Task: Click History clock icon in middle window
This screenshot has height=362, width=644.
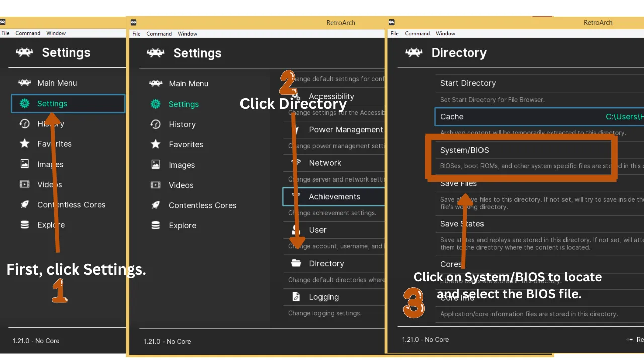Action: pyautogui.click(x=156, y=124)
